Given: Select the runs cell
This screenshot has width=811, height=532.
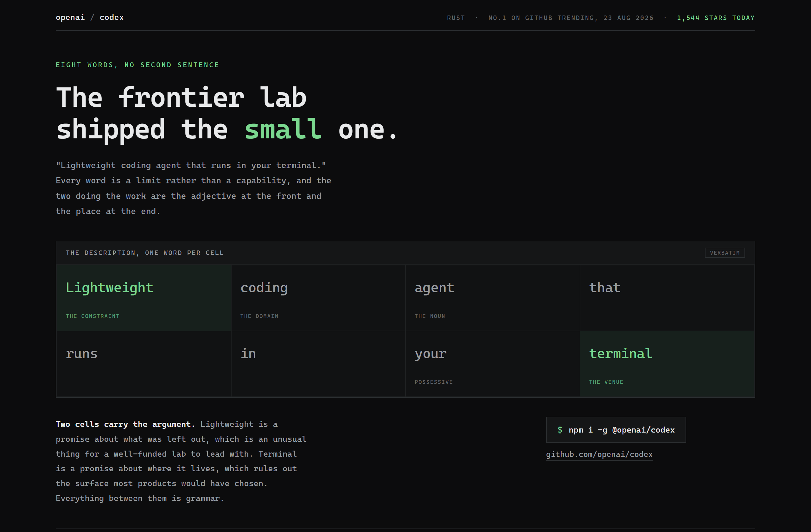Looking at the screenshot, I should click(x=144, y=364).
